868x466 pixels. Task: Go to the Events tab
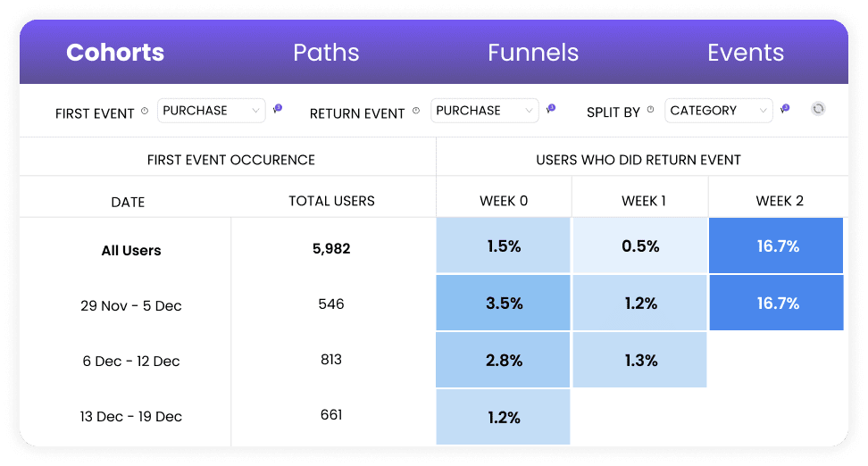[746, 53]
